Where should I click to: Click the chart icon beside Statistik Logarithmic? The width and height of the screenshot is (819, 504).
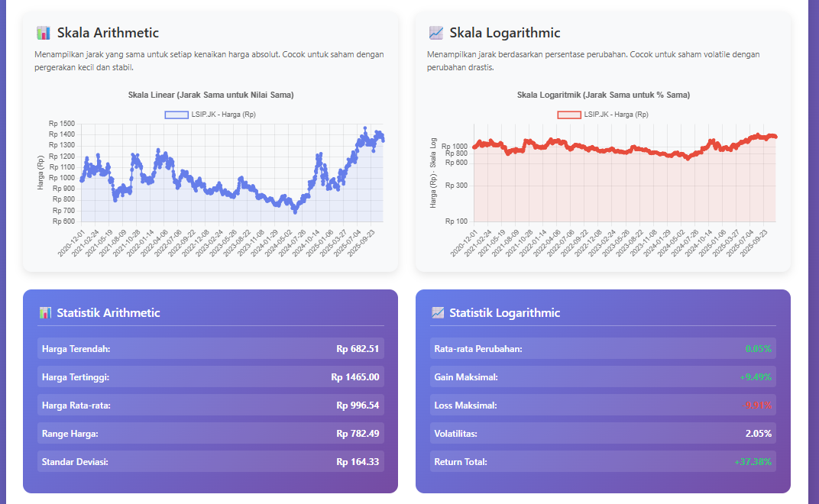438,312
